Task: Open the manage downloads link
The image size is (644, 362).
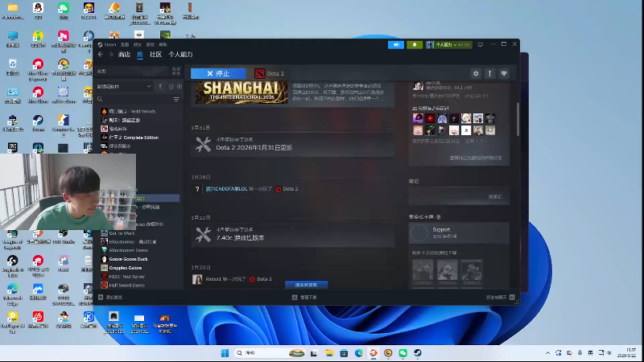Action: point(305,297)
